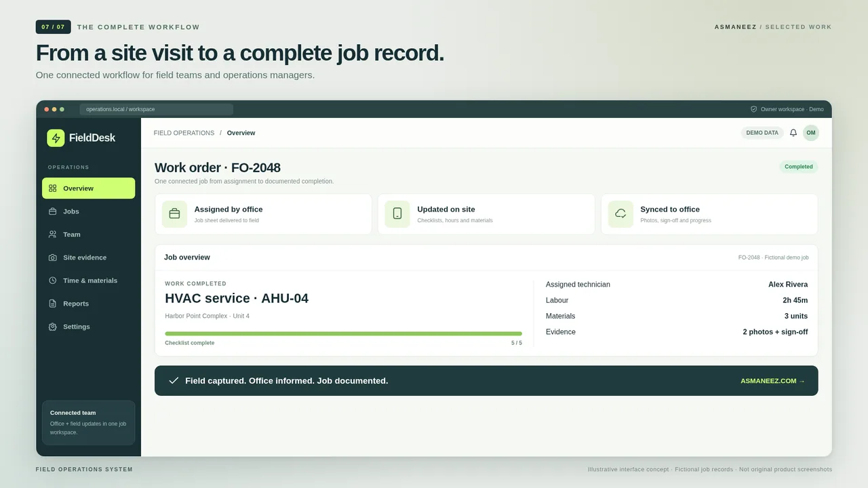Click the Alex Rivera technician name

788,285
